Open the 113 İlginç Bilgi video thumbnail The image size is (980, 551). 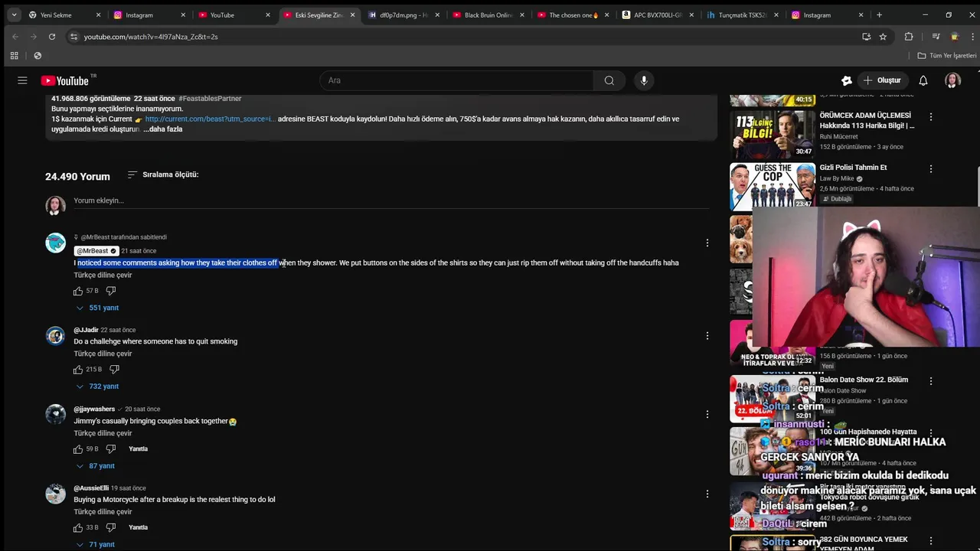772,134
